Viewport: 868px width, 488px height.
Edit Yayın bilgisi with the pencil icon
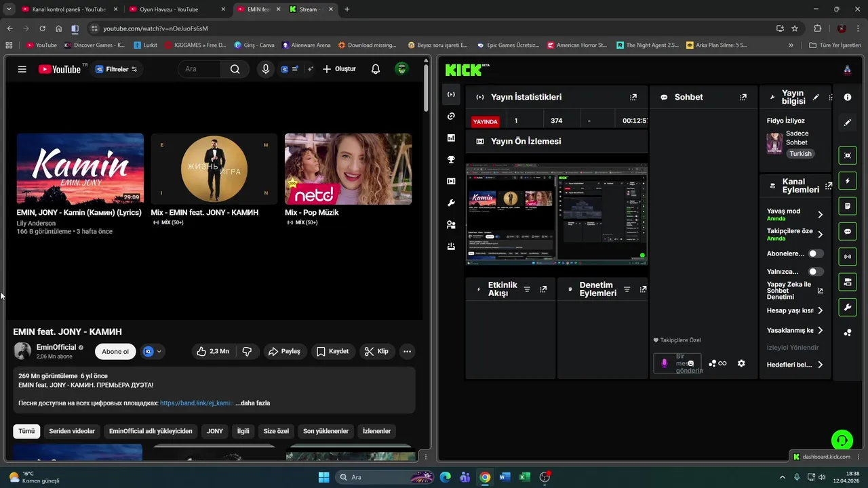[x=816, y=98]
